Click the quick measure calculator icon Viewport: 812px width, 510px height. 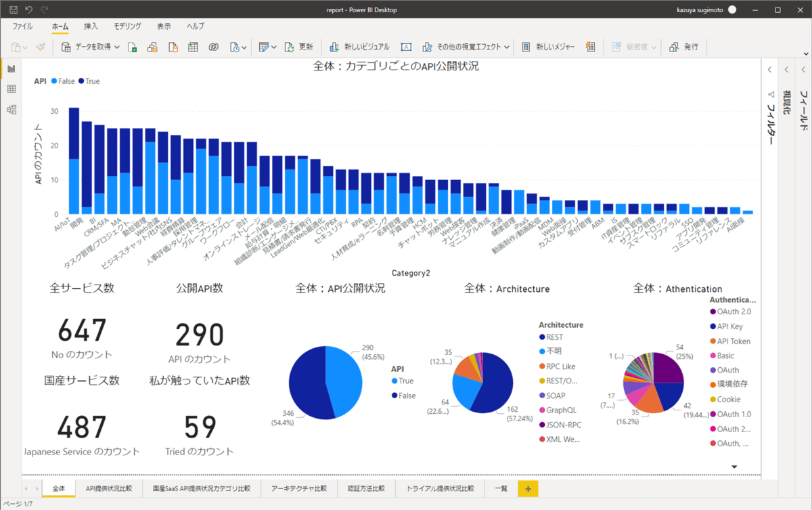point(591,47)
